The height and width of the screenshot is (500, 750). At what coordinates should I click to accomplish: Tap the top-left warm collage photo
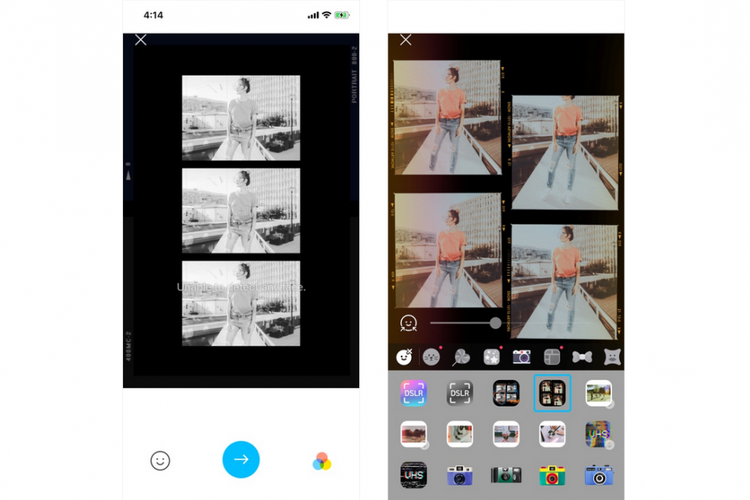click(x=447, y=117)
